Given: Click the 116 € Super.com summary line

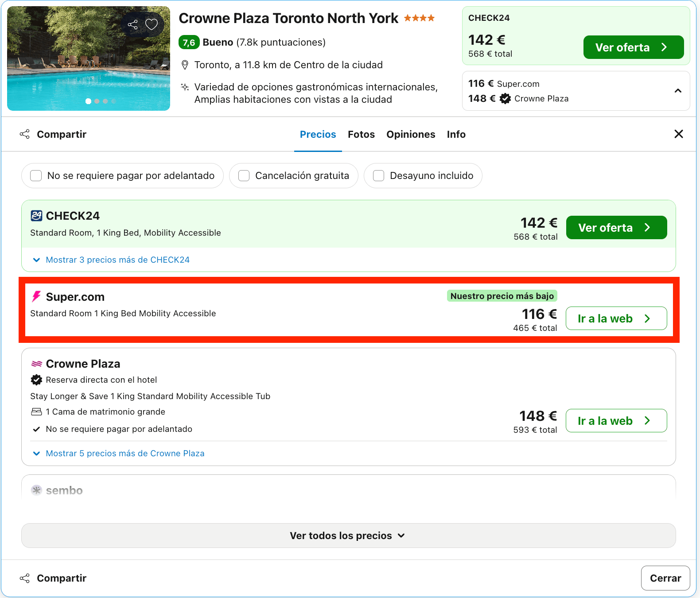Looking at the screenshot, I should pos(504,84).
